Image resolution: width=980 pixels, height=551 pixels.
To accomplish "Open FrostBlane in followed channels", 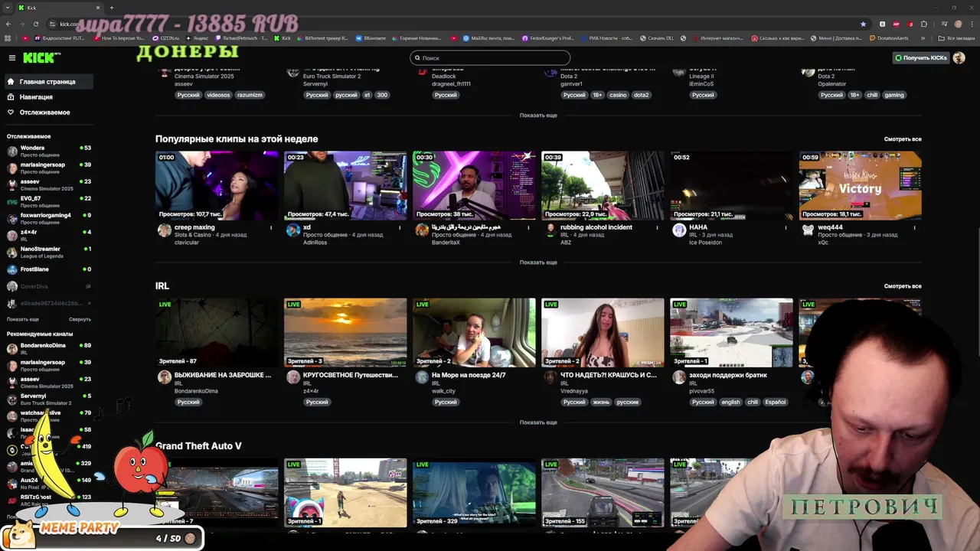I will [47, 269].
